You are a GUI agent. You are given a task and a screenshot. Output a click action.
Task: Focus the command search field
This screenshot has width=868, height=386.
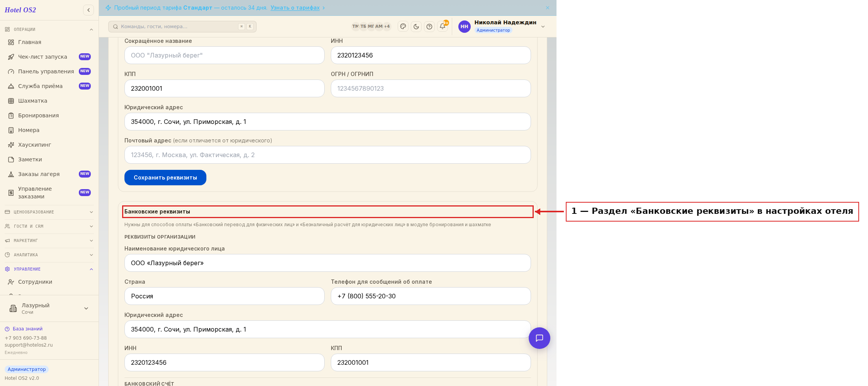182,27
